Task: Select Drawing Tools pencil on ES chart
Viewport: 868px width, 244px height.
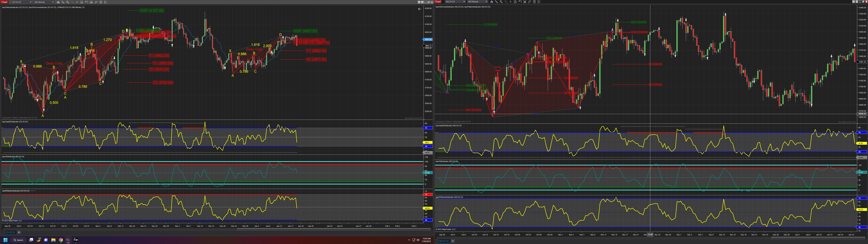Action: tap(63, 2)
